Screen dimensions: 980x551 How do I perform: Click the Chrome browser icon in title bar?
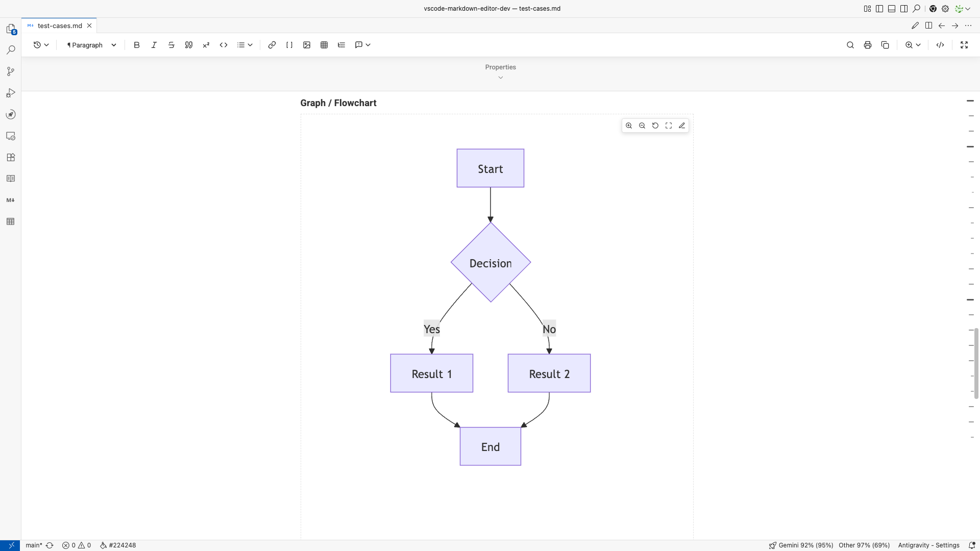(933, 9)
